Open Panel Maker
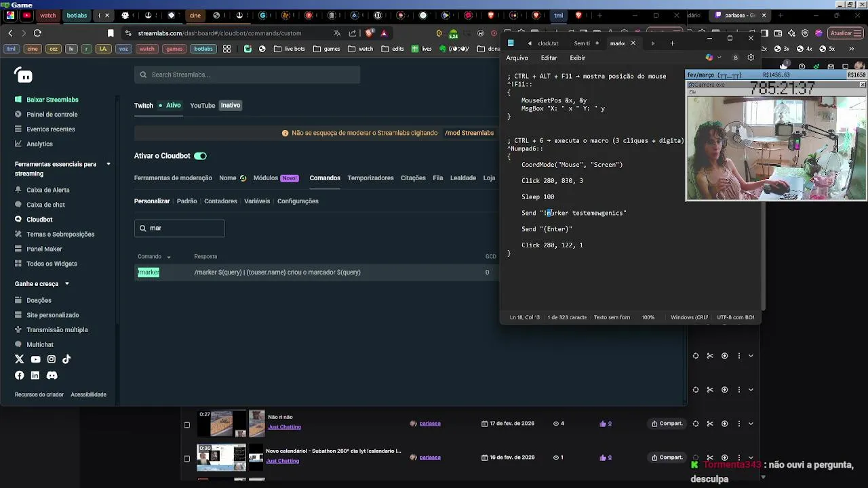Screen dimensions: 868x488 44,249
